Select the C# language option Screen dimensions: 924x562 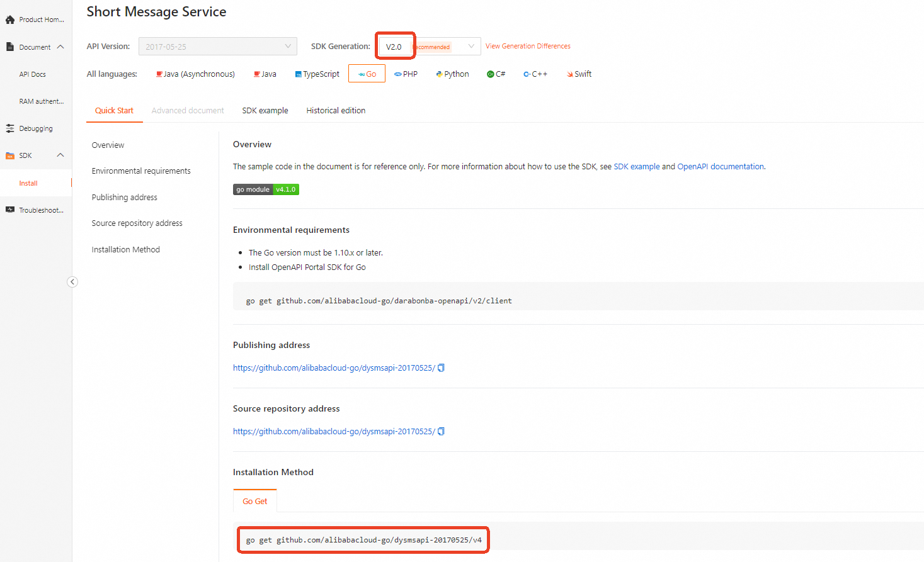tap(496, 74)
